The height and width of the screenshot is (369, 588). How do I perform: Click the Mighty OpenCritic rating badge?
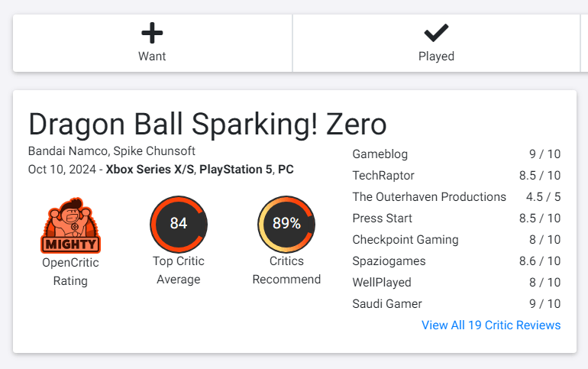click(x=70, y=225)
